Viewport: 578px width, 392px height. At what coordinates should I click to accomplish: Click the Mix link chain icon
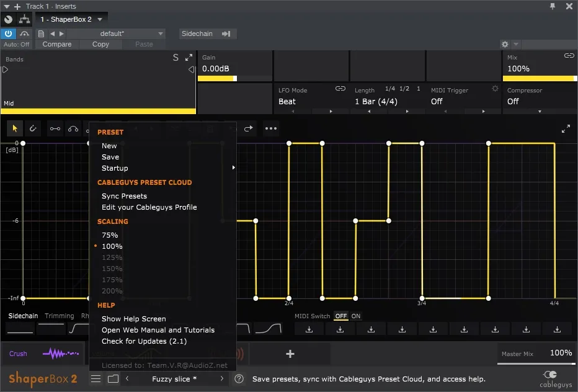click(x=569, y=56)
